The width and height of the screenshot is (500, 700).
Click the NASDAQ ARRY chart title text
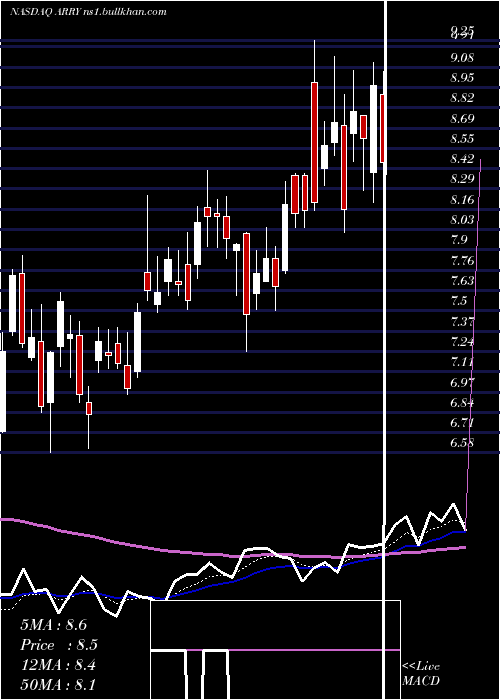coord(88,12)
